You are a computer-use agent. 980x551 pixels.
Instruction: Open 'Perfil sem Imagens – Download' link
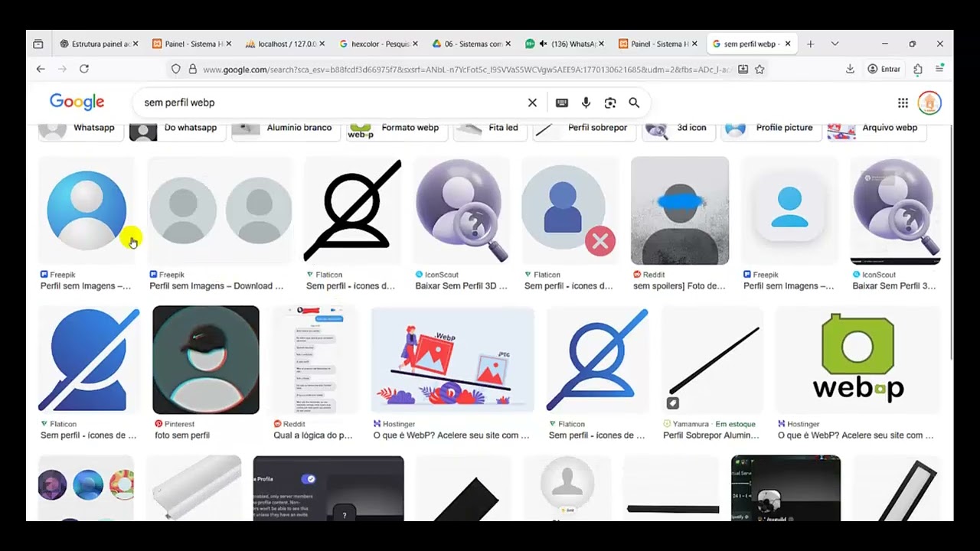216,286
